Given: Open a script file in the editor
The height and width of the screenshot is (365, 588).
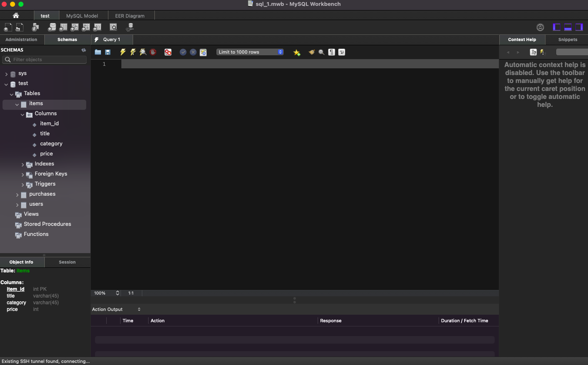Looking at the screenshot, I should [98, 52].
